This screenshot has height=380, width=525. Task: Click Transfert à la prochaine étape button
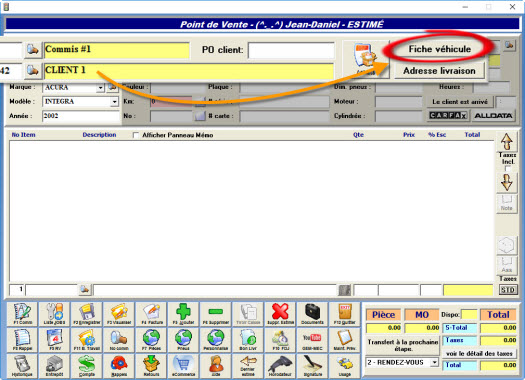tap(403, 346)
